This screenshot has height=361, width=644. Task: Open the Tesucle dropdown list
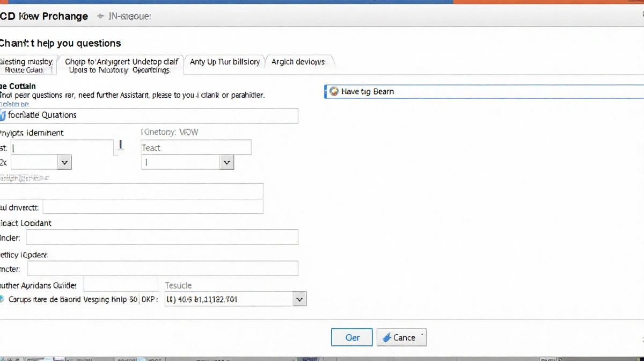(x=299, y=299)
